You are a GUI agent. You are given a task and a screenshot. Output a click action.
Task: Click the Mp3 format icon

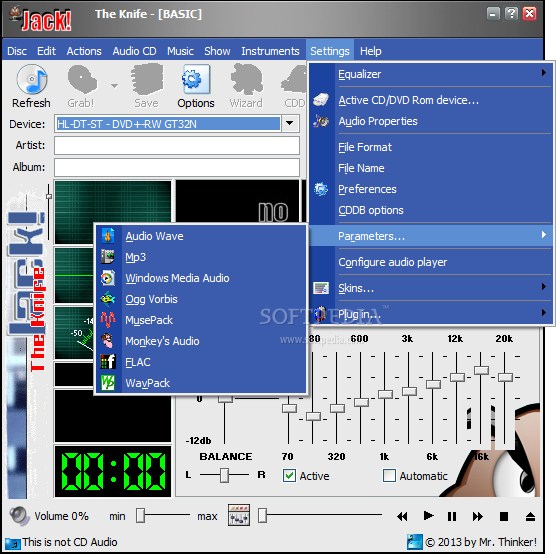(108, 257)
